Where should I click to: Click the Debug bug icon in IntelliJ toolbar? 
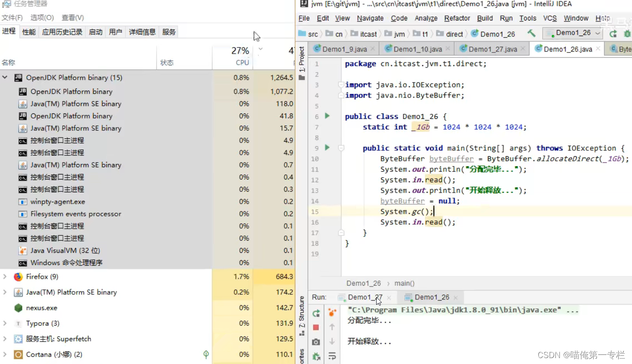(x=627, y=34)
